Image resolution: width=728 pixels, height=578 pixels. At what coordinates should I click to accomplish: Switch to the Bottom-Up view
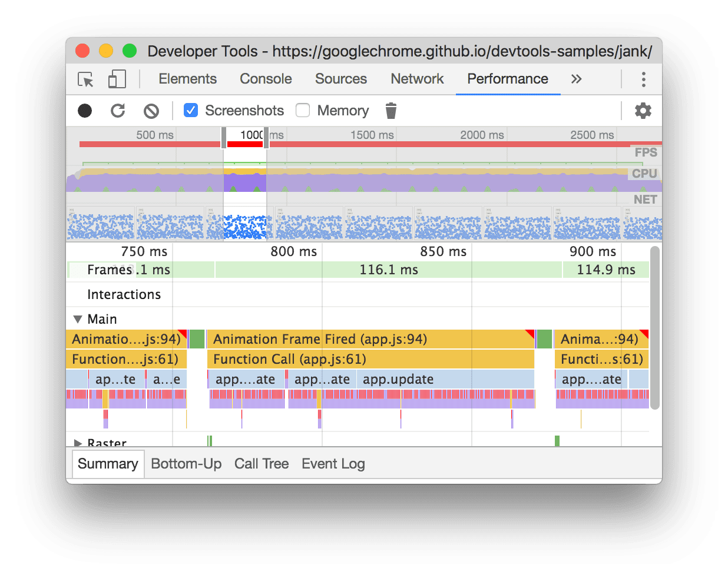click(x=186, y=464)
